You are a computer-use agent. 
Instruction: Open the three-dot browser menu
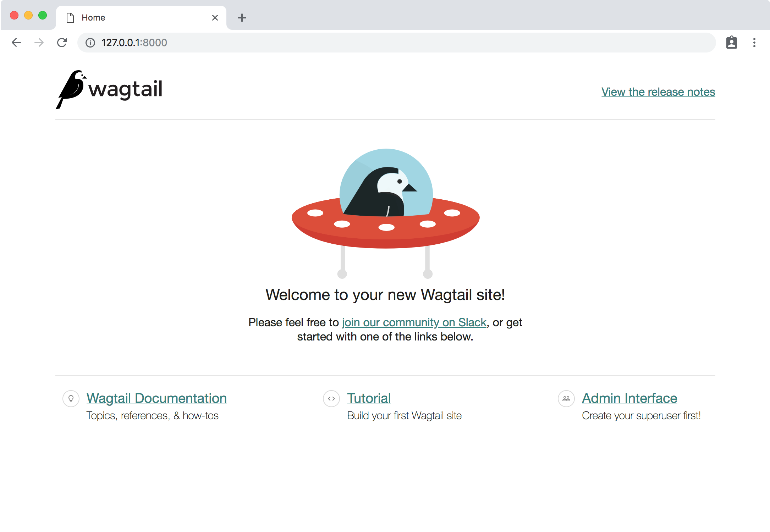pyautogui.click(x=754, y=43)
